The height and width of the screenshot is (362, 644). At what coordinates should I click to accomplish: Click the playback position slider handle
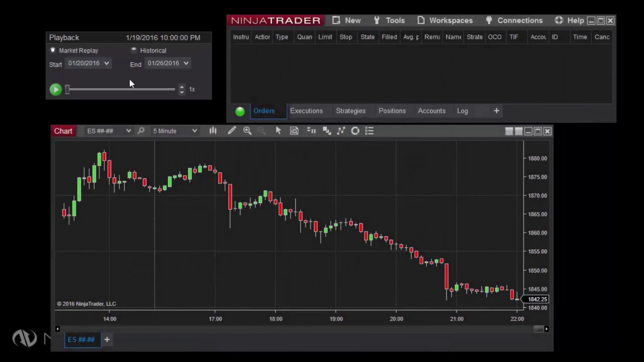tap(67, 89)
